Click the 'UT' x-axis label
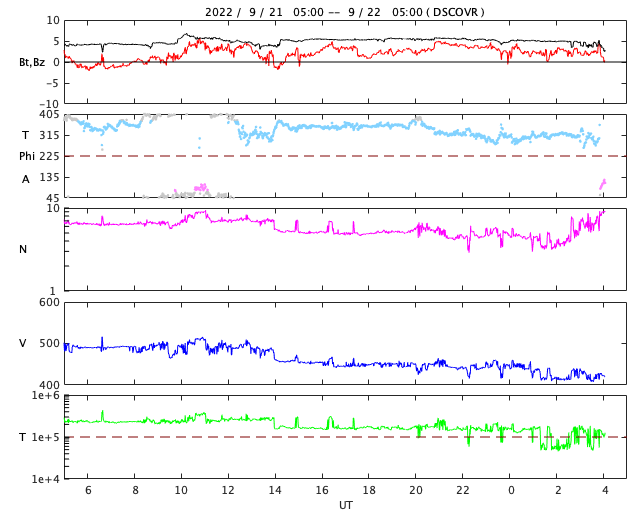The height and width of the screenshot is (512, 640). [x=345, y=505]
